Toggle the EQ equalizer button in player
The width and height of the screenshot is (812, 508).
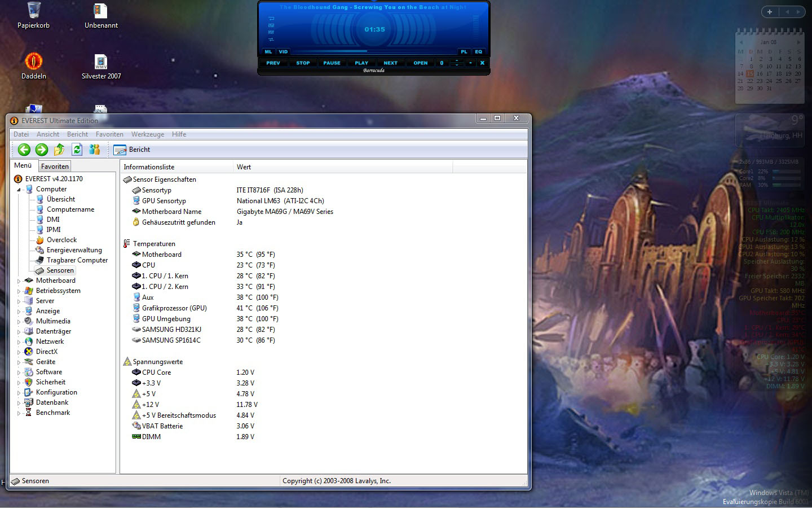(478, 51)
